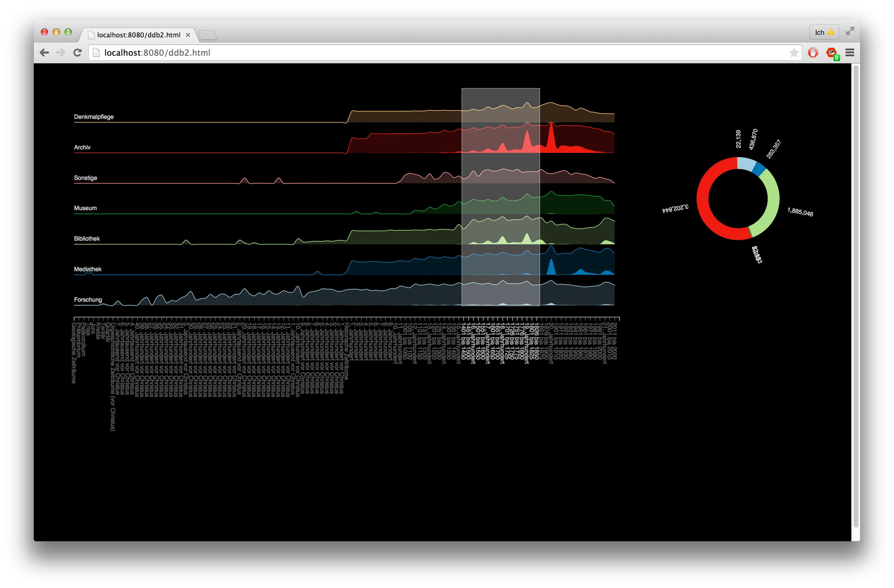Screen dimensions: 894x588
Task: Bookmark this page with the star icon
Action: point(794,53)
